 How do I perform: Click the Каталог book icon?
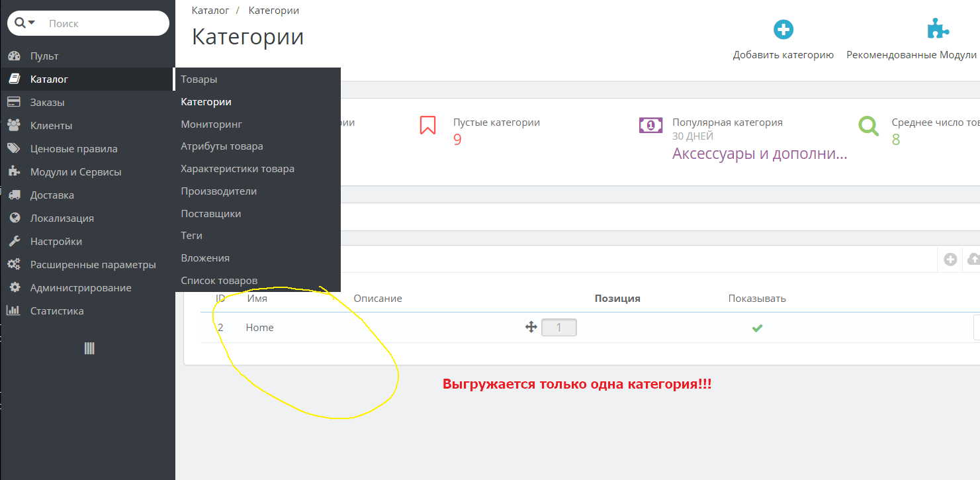coord(14,79)
